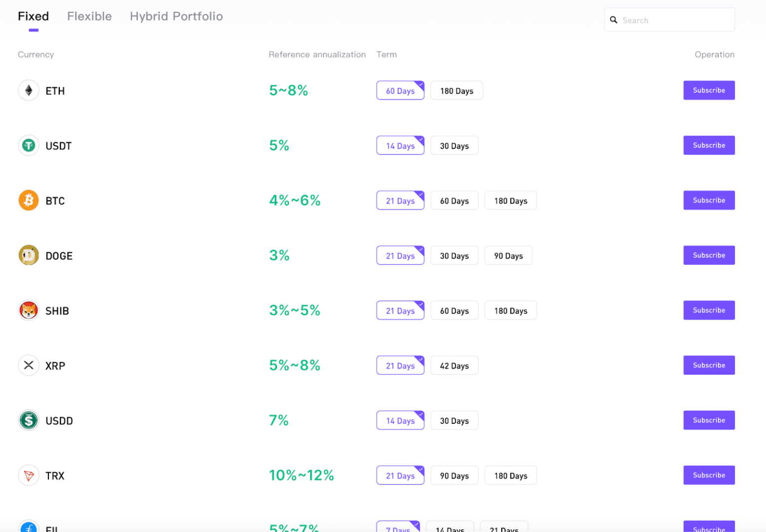Open the Hybrid Portfolio tab

pyautogui.click(x=176, y=16)
